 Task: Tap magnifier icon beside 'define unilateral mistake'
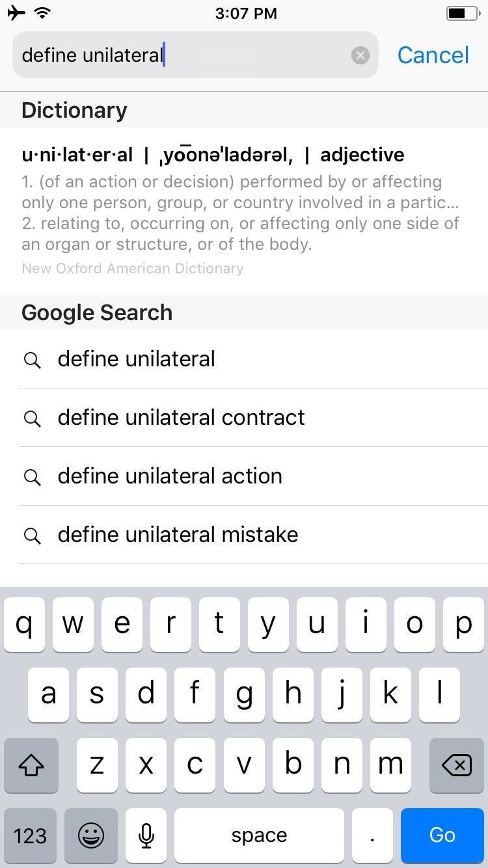pyautogui.click(x=32, y=536)
